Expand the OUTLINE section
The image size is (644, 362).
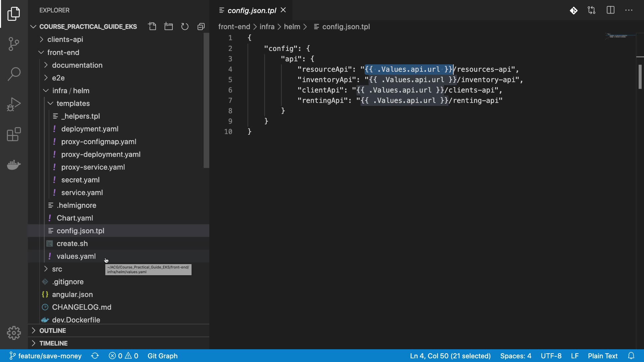53,330
